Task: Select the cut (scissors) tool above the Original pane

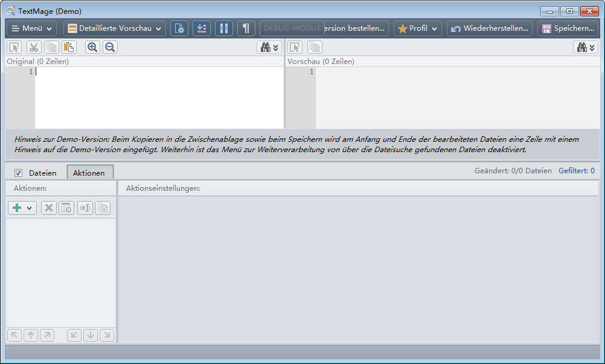Action: [33, 47]
